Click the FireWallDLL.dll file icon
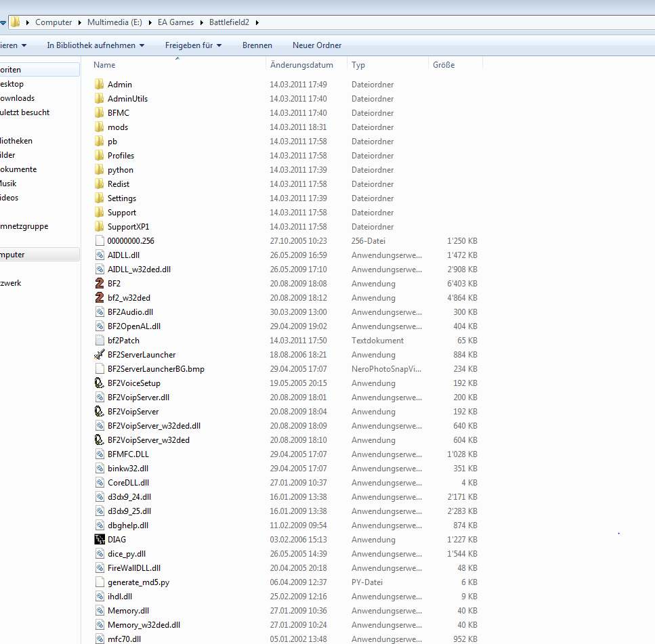655x644 pixels. (100, 567)
